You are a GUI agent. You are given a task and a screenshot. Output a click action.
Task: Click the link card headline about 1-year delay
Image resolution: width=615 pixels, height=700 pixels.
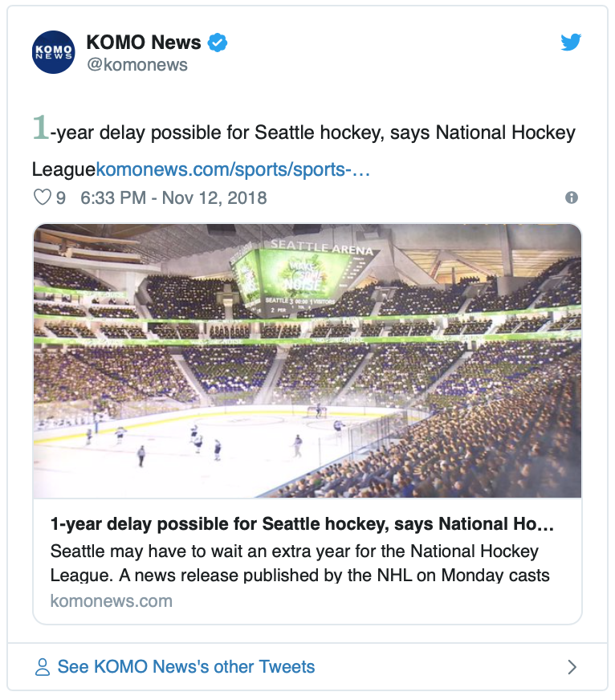pyautogui.click(x=302, y=524)
